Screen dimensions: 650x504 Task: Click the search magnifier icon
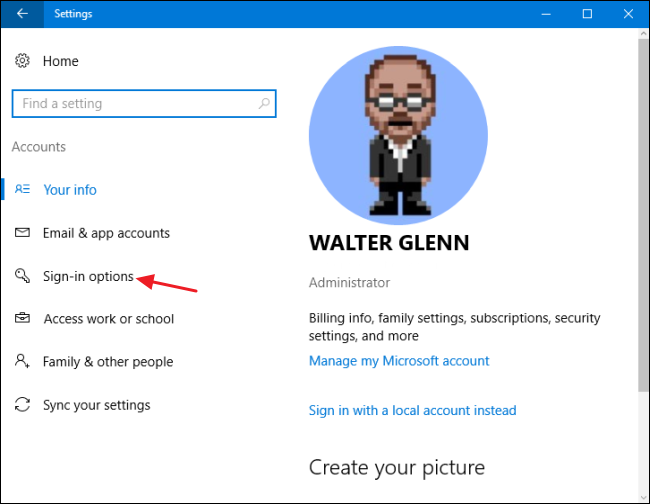263,103
